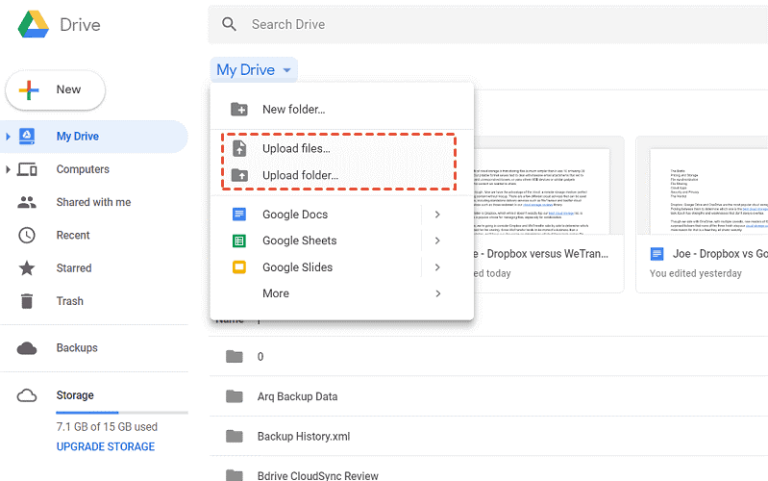The height and width of the screenshot is (481, 768).
Task: Expand Google Slides submenu arrow
Action: pyautogui.click(x=437, y=267)
